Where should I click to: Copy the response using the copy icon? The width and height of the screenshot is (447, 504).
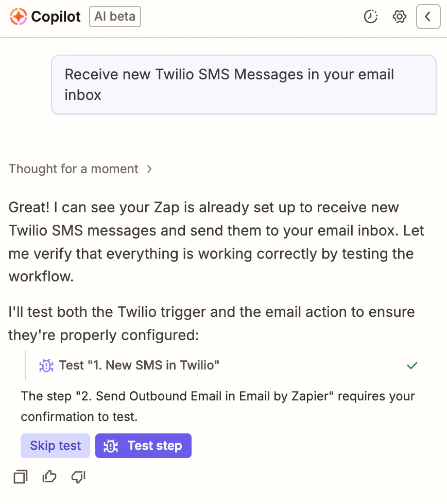point(20,477)
